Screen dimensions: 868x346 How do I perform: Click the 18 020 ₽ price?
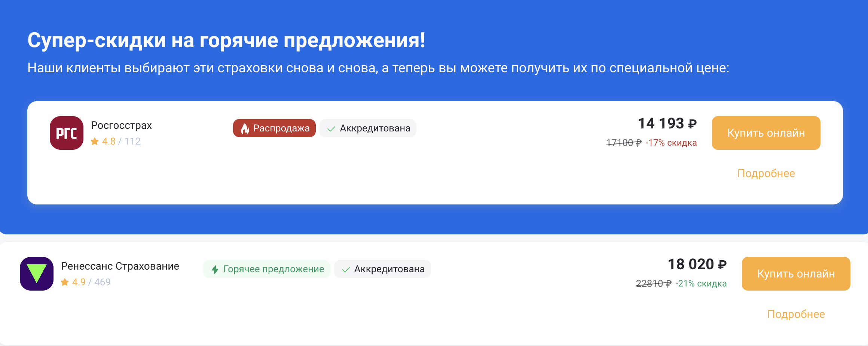point(697,264)
